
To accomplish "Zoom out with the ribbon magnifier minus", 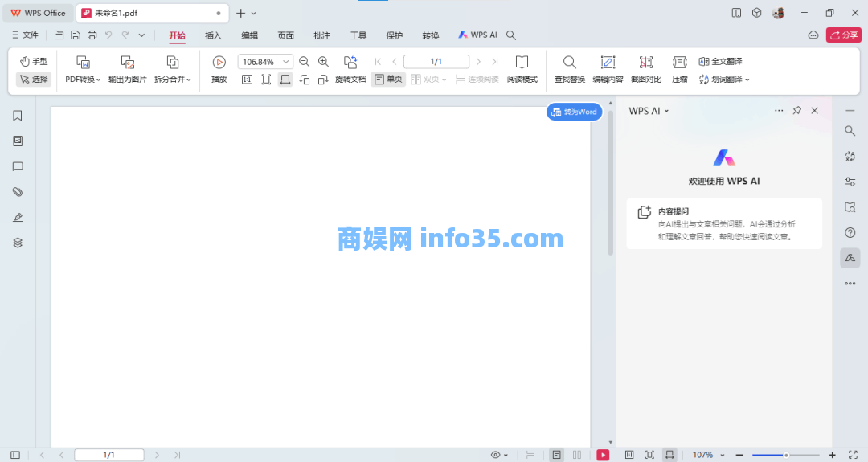I will (x=304, y=62).
